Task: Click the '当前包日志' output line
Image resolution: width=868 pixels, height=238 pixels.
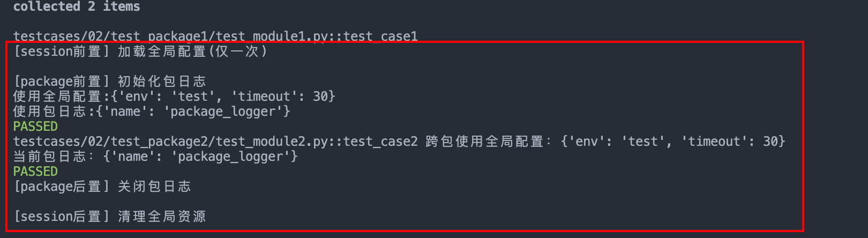Action: (x=155, y=157)
